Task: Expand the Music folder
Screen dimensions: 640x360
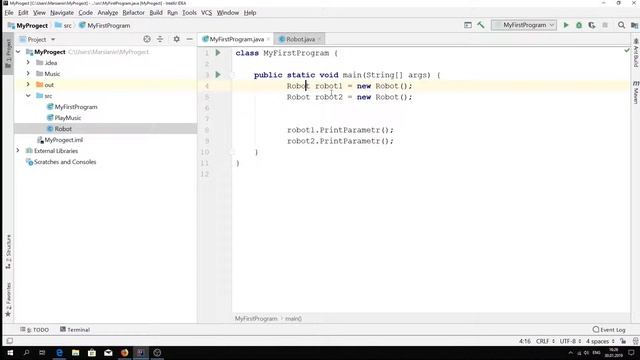Action: [28, 74]
